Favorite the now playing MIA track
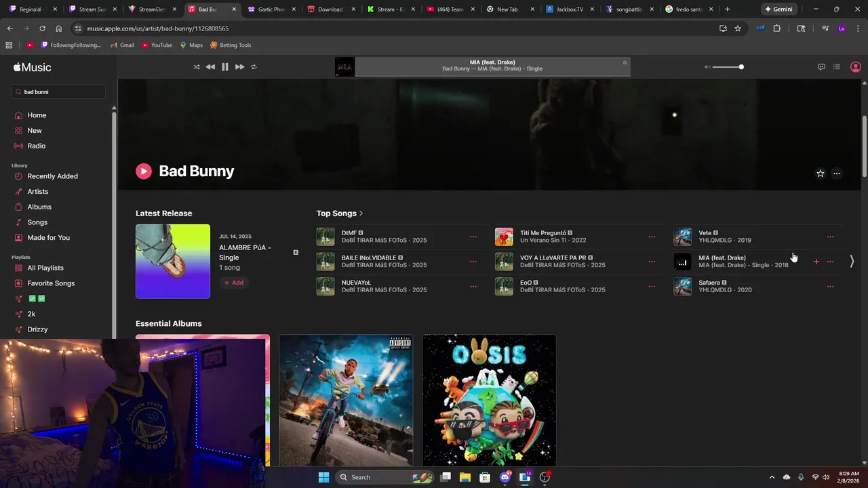The image size is (868, 488). click(625, 62)
